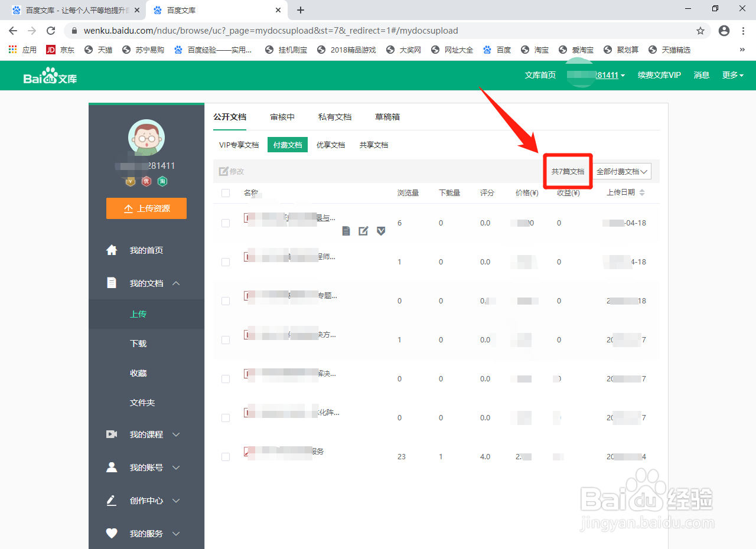Viewport: 756px width, 549px height.
Task: Click the 上传资源 upload button
Action: 146,208
